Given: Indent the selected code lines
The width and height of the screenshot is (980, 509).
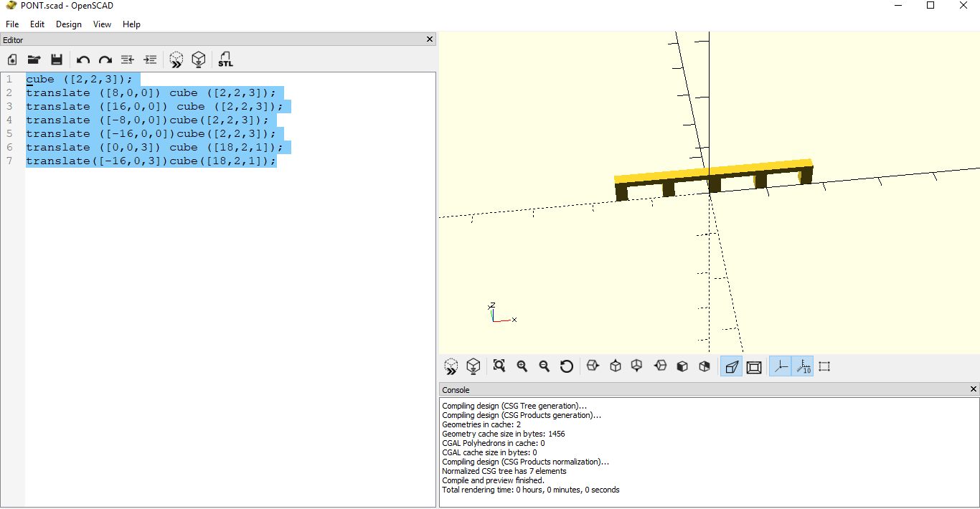Looking at the screenshot, I should coord(150,60).
